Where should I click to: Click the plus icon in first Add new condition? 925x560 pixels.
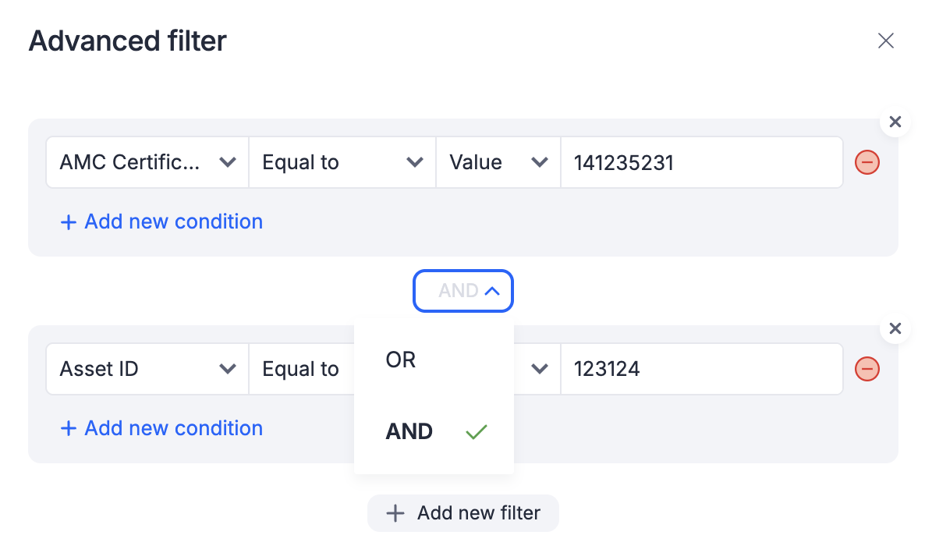pos(69,222)
